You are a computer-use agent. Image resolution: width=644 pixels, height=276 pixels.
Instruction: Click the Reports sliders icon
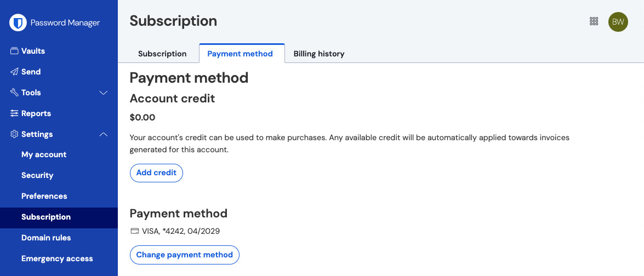(x=15, y=113)
